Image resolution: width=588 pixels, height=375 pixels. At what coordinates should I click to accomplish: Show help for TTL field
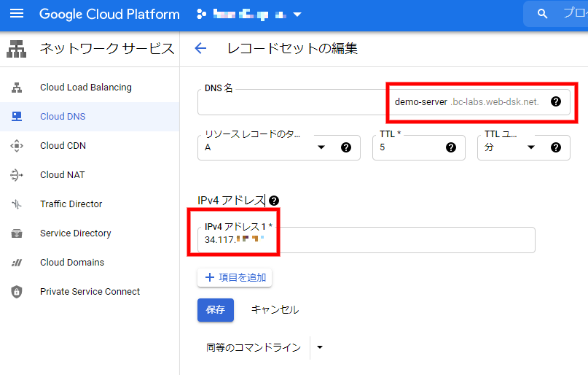coord(451,147)
